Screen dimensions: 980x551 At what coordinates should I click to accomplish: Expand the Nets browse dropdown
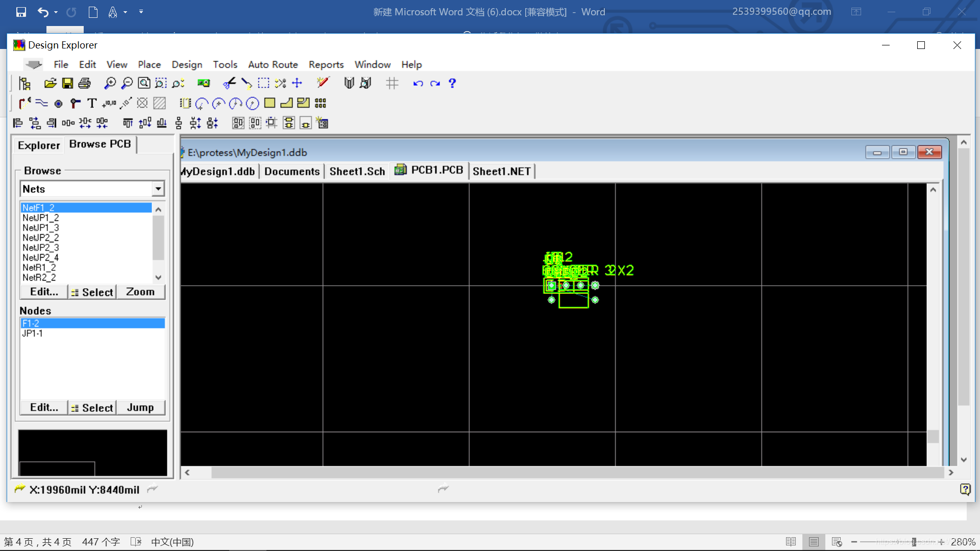click(x=158, y=189)
